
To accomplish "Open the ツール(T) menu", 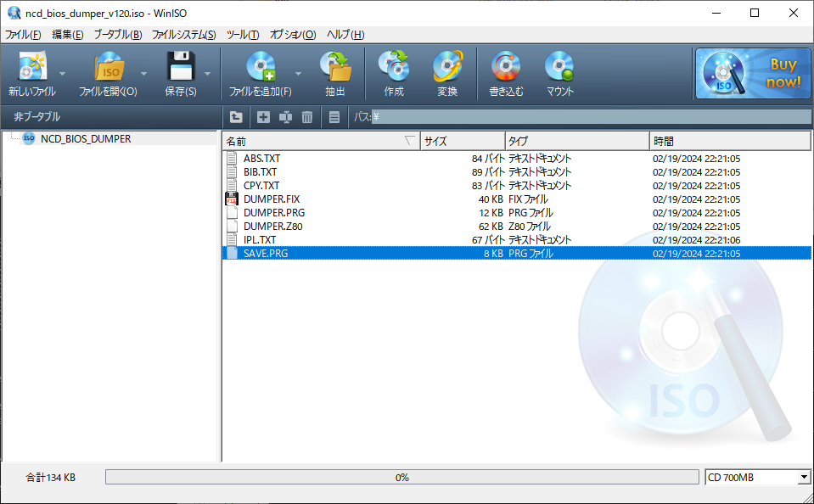I will pos(243,35).
